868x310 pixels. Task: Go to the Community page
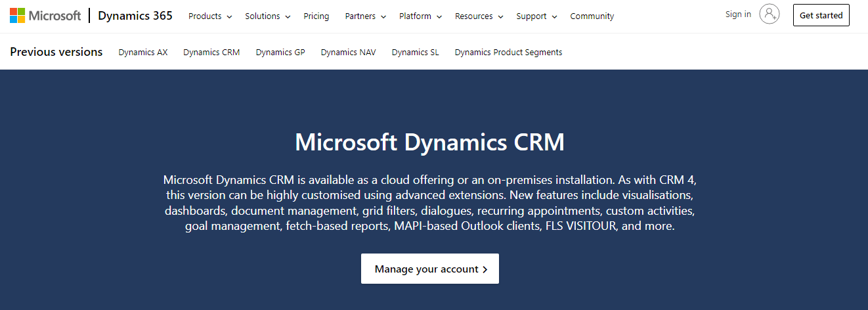[592, 16]
